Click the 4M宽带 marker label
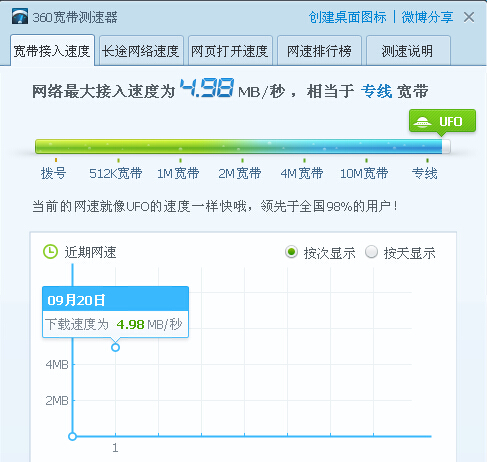487x462 pixels. click(302, 173)
